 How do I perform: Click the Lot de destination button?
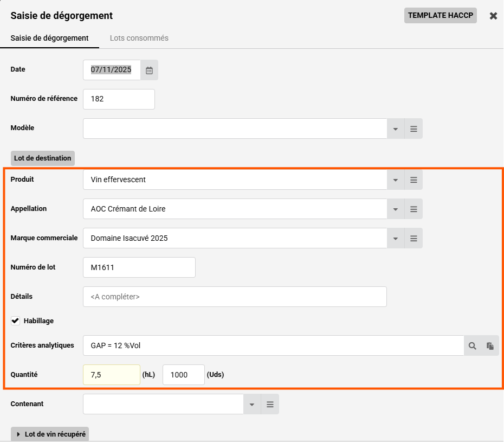coord(42,158)
